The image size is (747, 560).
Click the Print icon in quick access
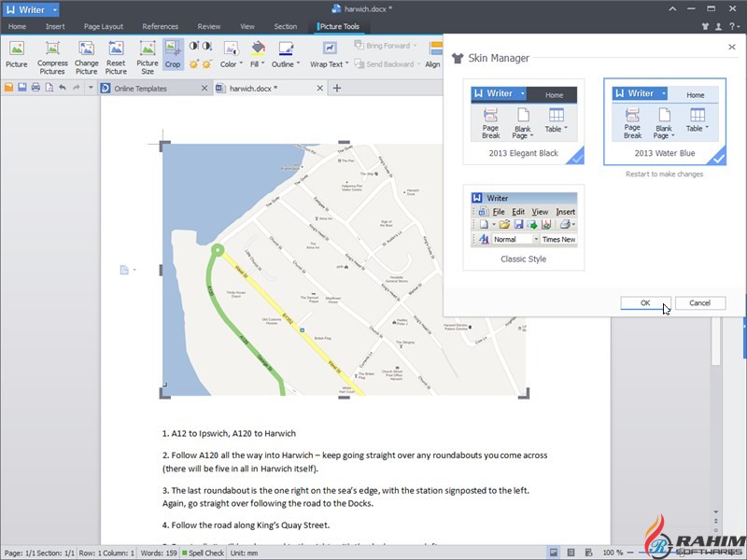click(35, 88)
